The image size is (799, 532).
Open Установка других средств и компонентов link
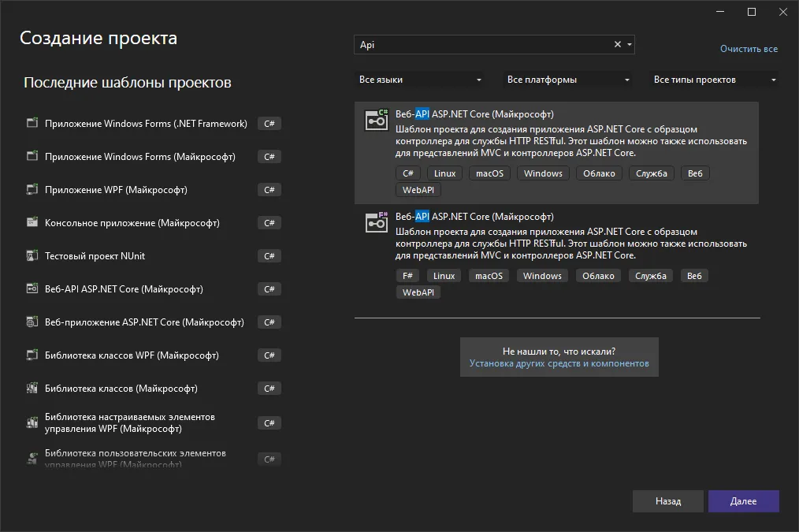click(559, 363)
